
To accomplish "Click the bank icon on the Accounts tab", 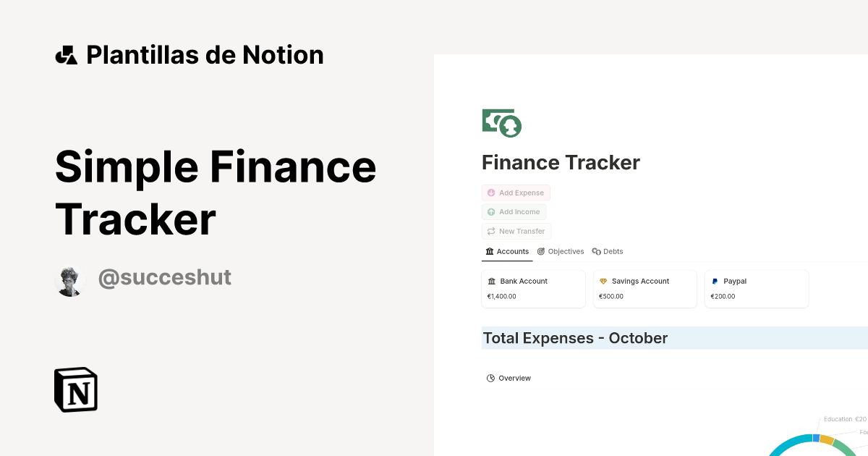I will [x=489, y=251].
